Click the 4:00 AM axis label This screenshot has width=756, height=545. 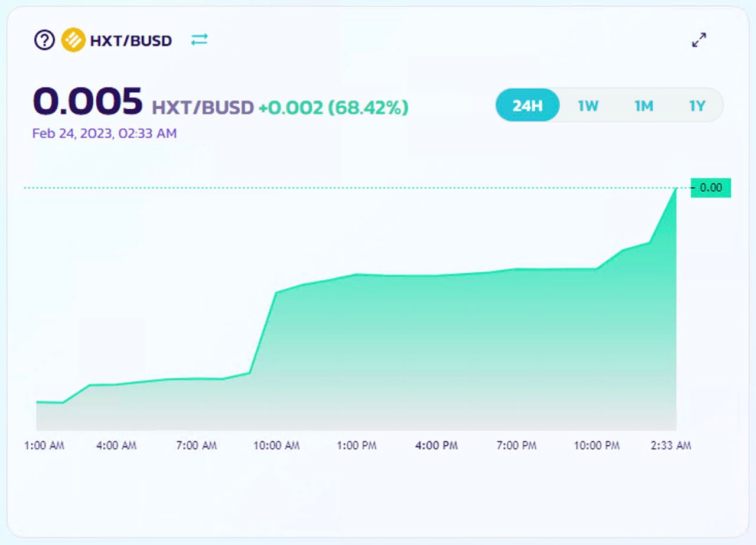[116, 446]
